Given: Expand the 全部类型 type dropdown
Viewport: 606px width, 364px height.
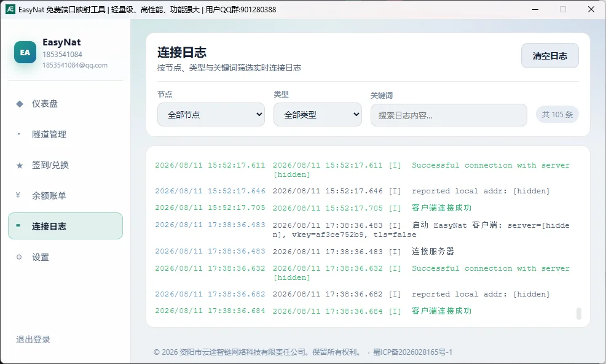Looking at the screenshot, I should click(x=318, y=115).
